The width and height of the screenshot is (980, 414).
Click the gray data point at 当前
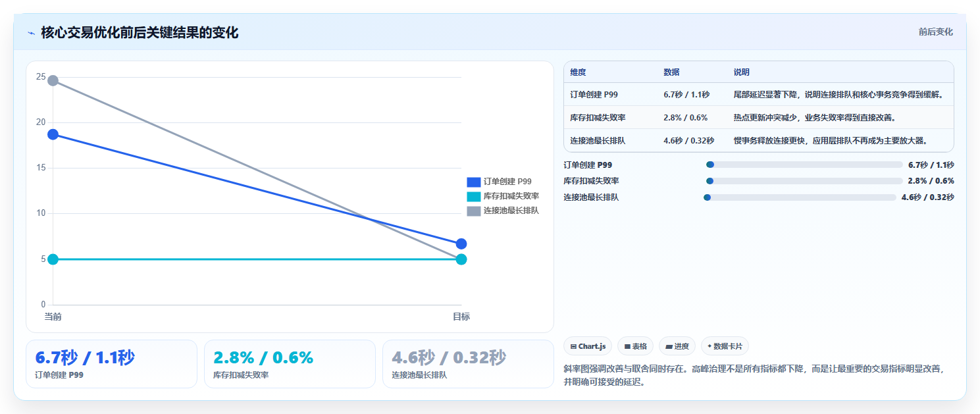pyautogui.click(x=53, y=80)
